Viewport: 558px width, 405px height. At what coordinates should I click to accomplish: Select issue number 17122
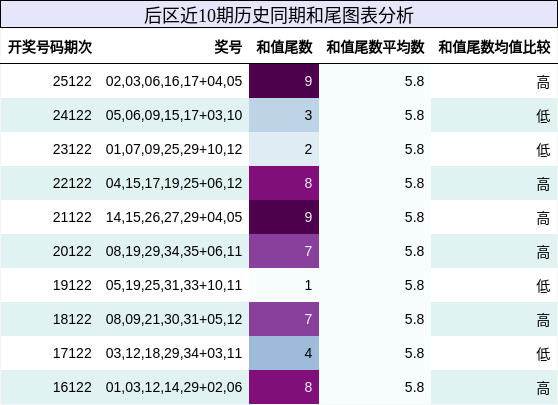point(72,353)
